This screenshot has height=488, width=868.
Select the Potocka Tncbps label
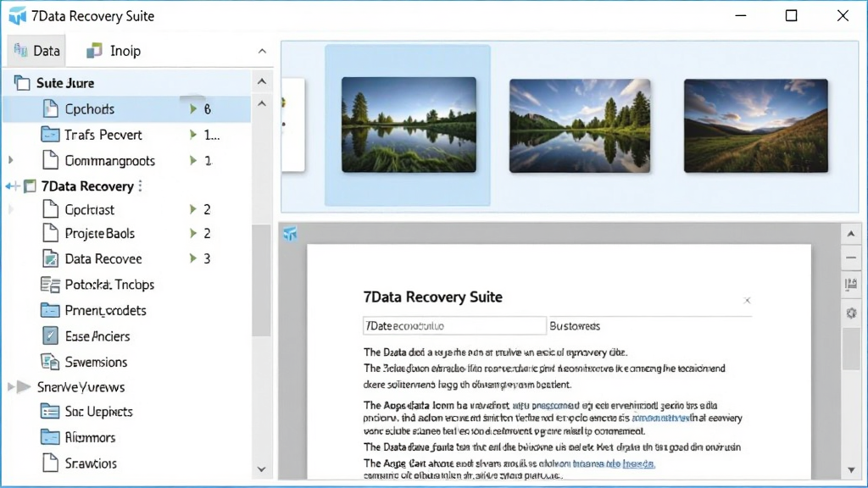[x=109, y=285]
